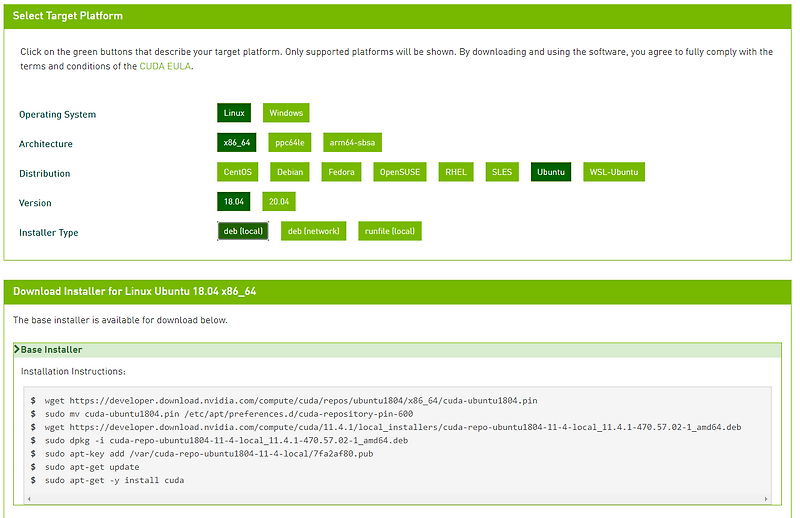This screenshot has width=800, height=518.
Task: Click the code box left scroll arrow
Action: coord(29,499)
